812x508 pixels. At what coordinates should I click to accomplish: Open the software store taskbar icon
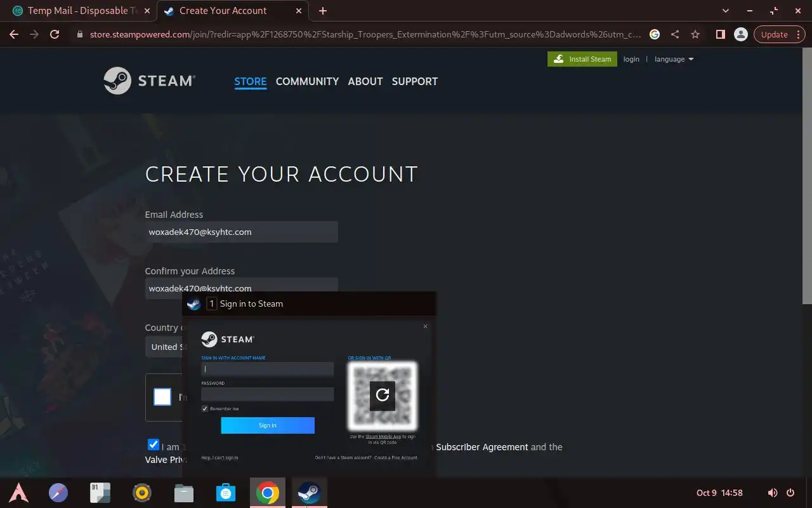226,493
